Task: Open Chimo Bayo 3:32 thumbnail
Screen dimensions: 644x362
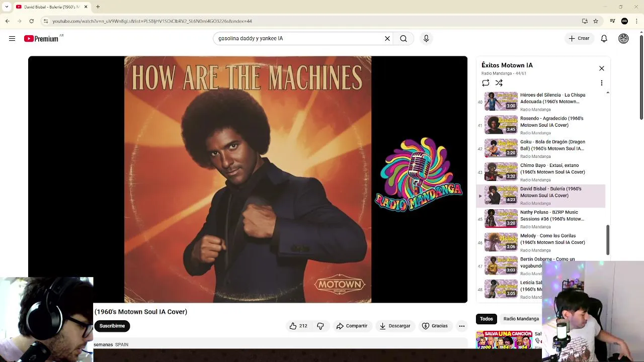Action: coord(501,171)
